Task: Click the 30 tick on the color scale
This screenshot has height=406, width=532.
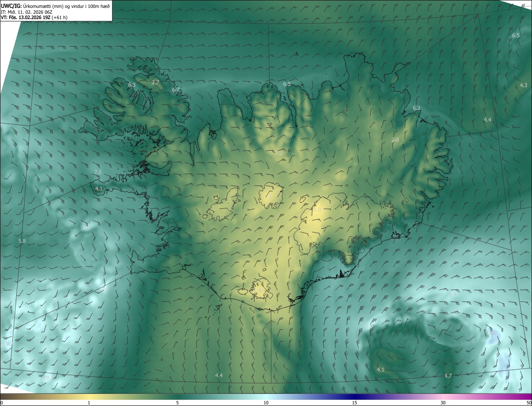Action: (443, 403)
